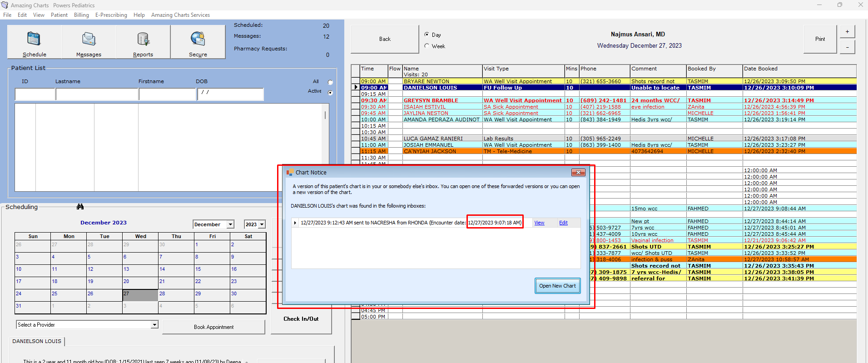
Task: Open the Billing menu
Action: point(81,15)
